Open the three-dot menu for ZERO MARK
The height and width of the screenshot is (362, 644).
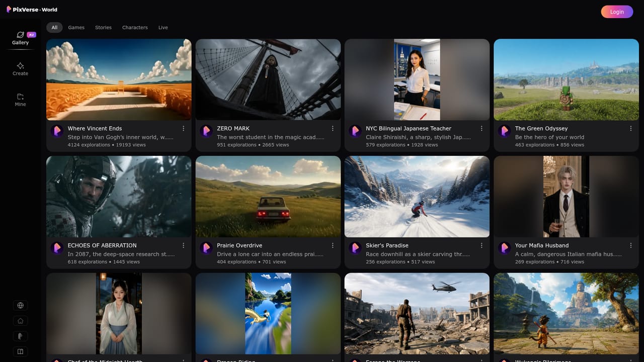coord(333,129)
